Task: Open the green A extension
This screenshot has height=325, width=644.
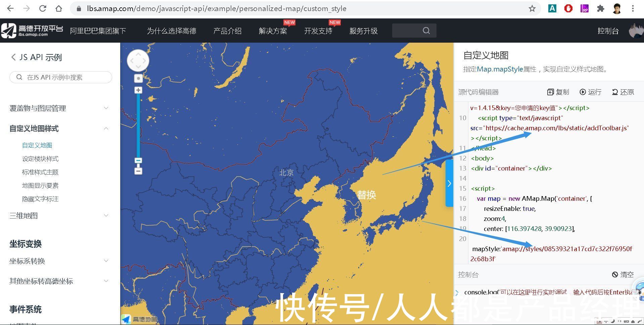Action: click(x=552, y=9)
